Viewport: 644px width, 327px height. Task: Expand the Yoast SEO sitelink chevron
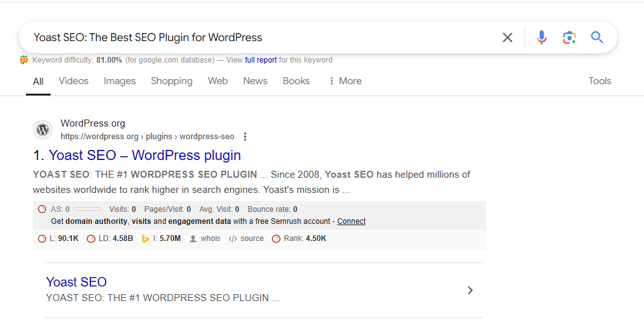470,290
